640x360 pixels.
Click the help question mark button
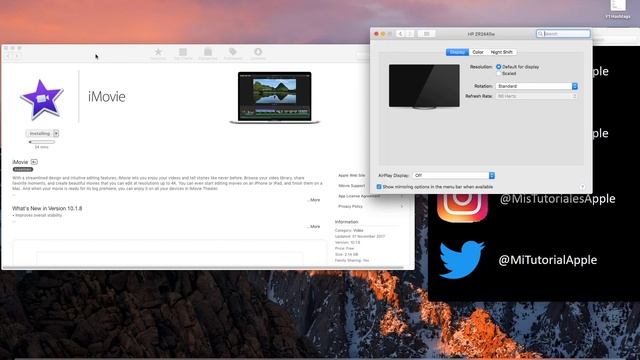582,187
